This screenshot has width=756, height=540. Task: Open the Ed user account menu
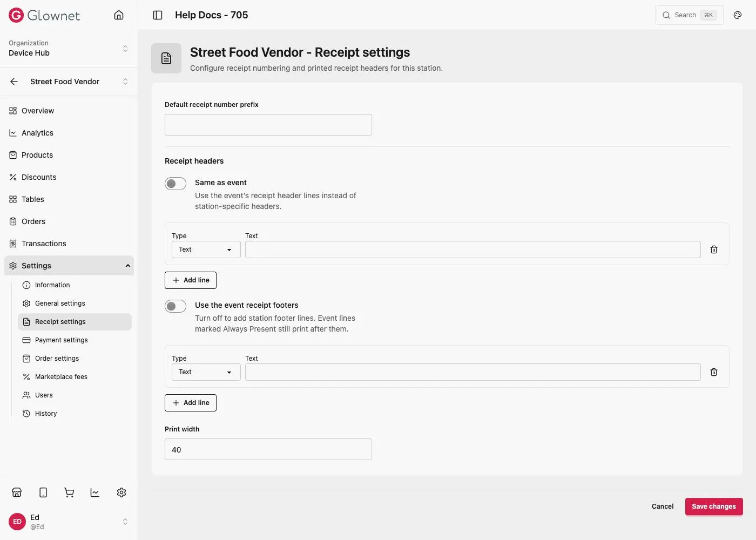tap(69, 522)
